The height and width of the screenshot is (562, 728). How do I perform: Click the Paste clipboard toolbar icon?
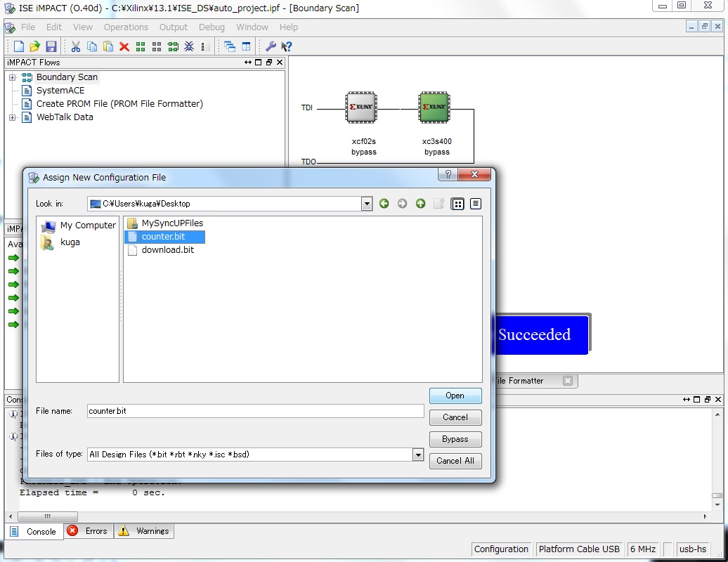pos(108,46)
